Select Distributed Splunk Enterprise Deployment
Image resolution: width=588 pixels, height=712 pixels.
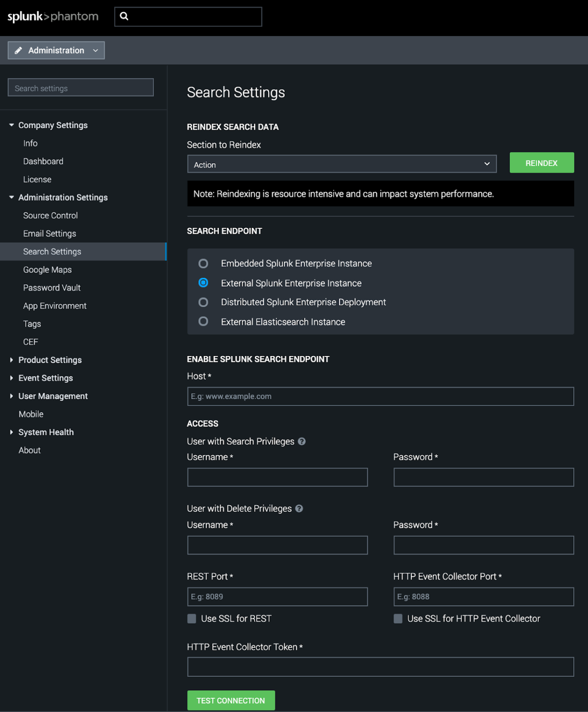(204, 302)
